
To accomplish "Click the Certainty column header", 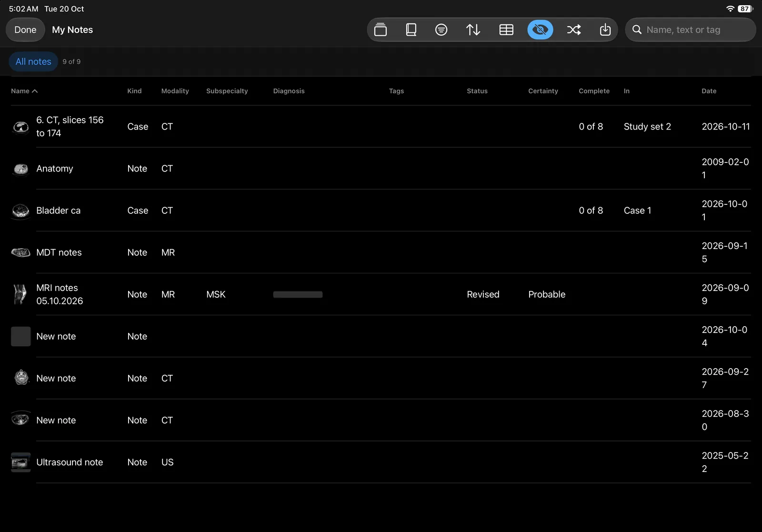I will click(543, 91).
